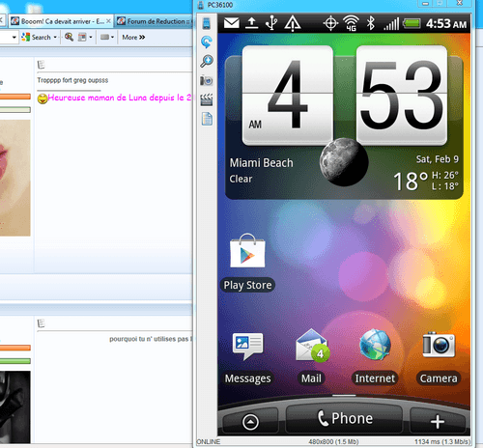Tap the 4G Wi-Fi status icon
This screenshot has height=448, width=483.
click(x=352, y=23)
